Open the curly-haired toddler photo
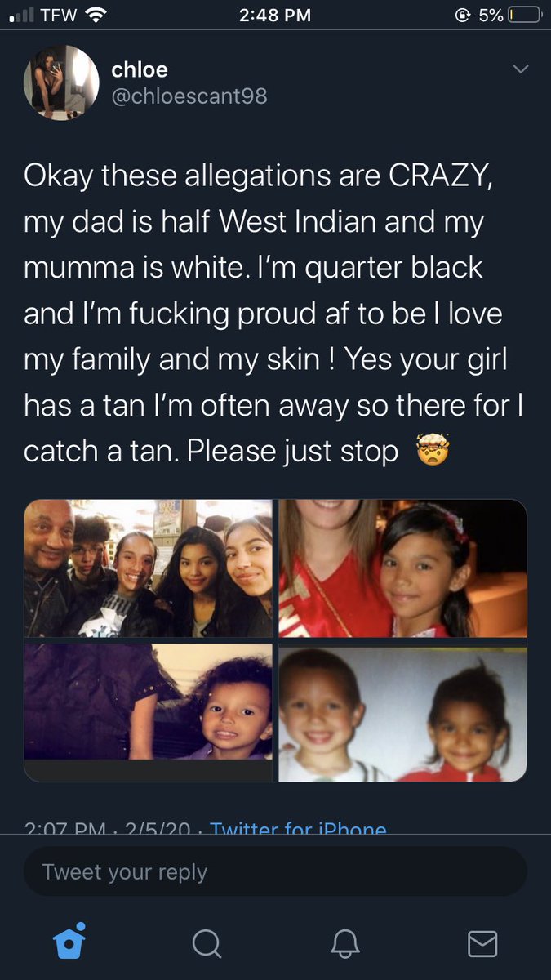Image resolution: width=551 pixels, height=980 pixels. pos(148,713)
